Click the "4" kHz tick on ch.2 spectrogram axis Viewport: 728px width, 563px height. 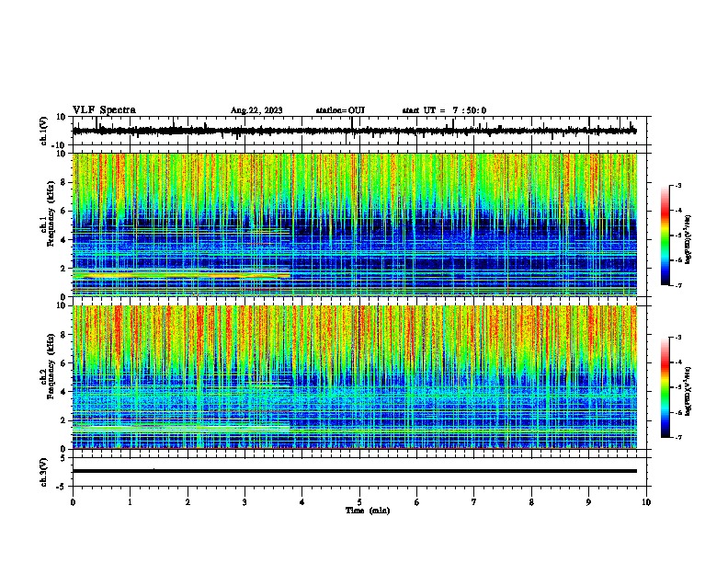(x=63, y=392)
